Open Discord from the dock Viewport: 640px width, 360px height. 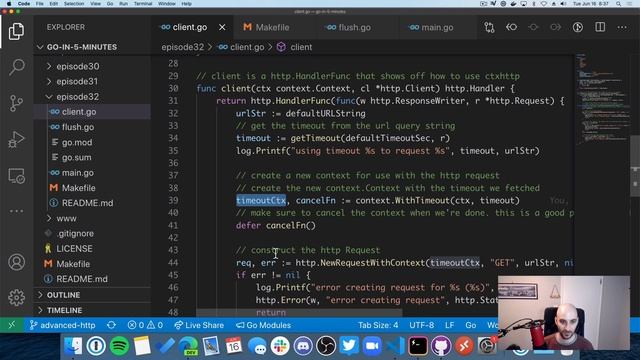point(303,346)
